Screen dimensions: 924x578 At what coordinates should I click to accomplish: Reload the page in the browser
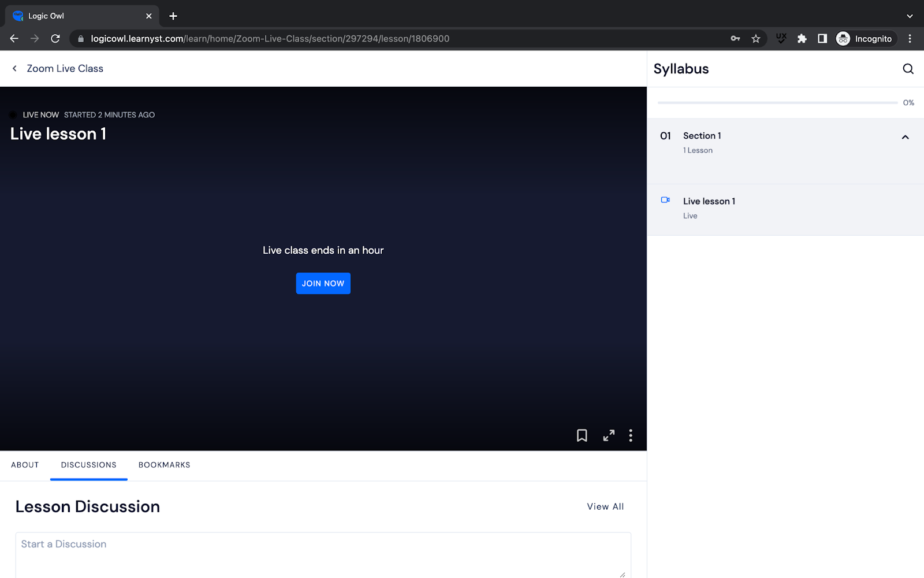point(55,39)
